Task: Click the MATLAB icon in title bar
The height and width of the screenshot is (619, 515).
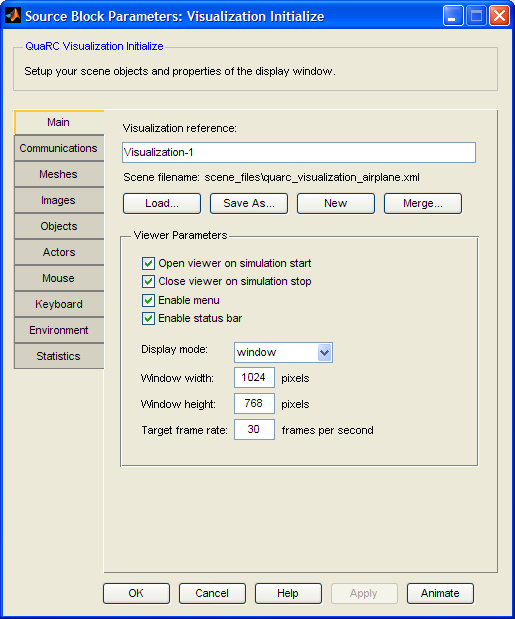Action: [x=13, y=16]
